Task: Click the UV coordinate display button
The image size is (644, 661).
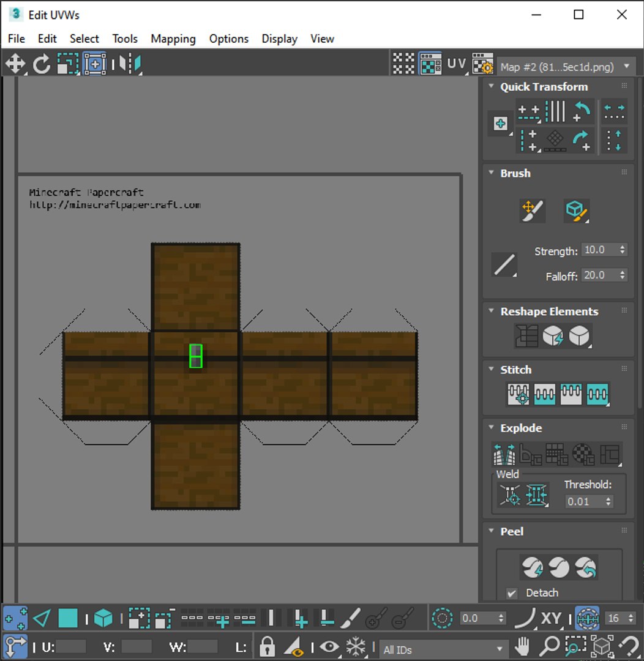Action: coord(457,64)
